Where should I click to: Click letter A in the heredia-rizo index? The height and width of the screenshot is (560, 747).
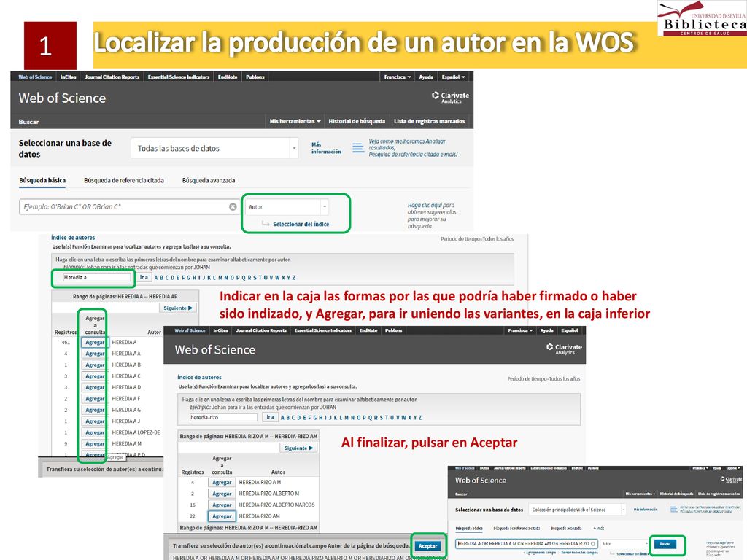tap(282, 418)
